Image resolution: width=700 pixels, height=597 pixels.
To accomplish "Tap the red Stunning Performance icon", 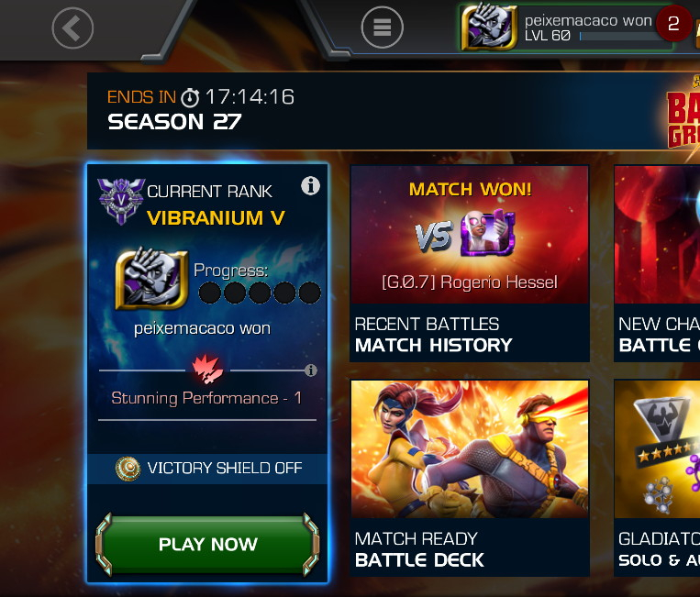I will coord(207,370).
